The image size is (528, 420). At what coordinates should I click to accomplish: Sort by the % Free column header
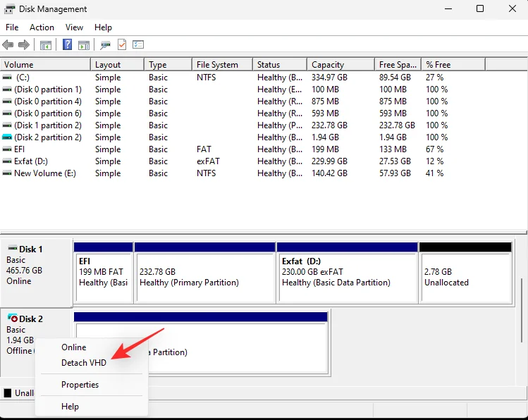click(x=453, y=65)
